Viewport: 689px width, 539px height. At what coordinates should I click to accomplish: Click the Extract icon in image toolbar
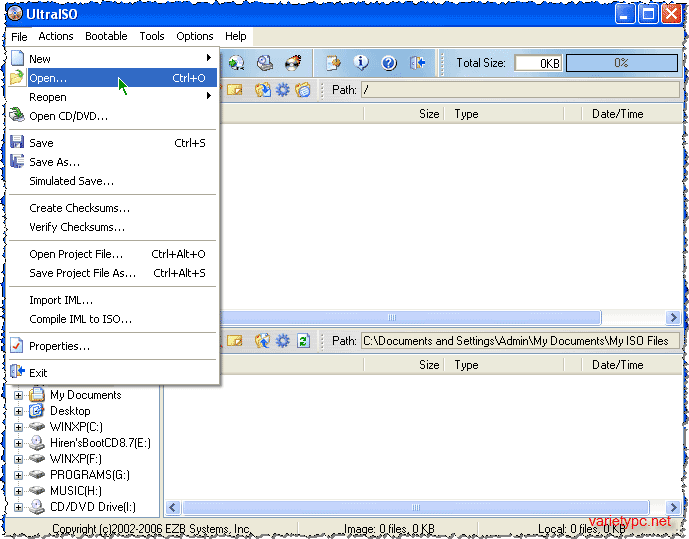(x=263, y=90)
